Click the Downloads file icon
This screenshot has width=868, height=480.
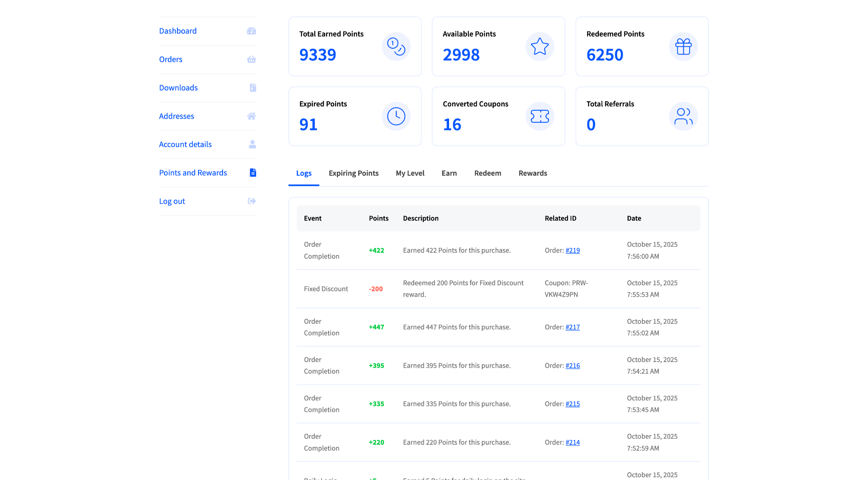(x=251, y=87)
